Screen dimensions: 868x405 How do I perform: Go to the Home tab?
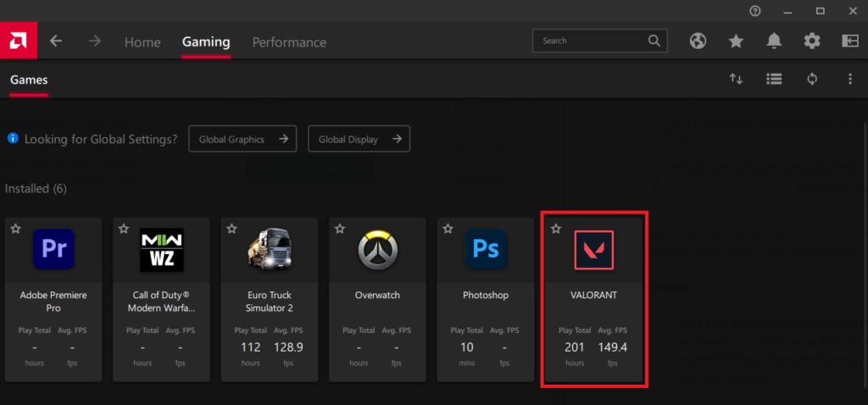[x=142, y=42]
